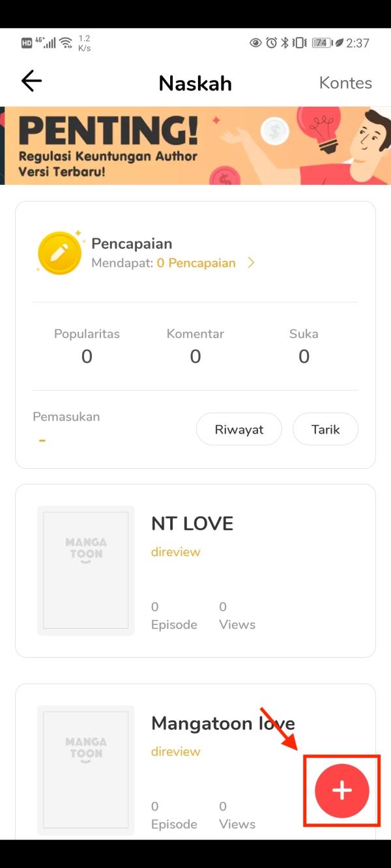Expand the 0 Pencapaian achievements chevron
This screenshot has height=868, width=391.
(252, 263)
